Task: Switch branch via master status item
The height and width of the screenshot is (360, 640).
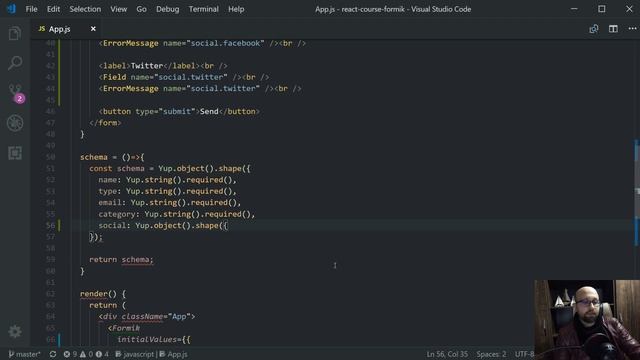Action: (24, 354)
